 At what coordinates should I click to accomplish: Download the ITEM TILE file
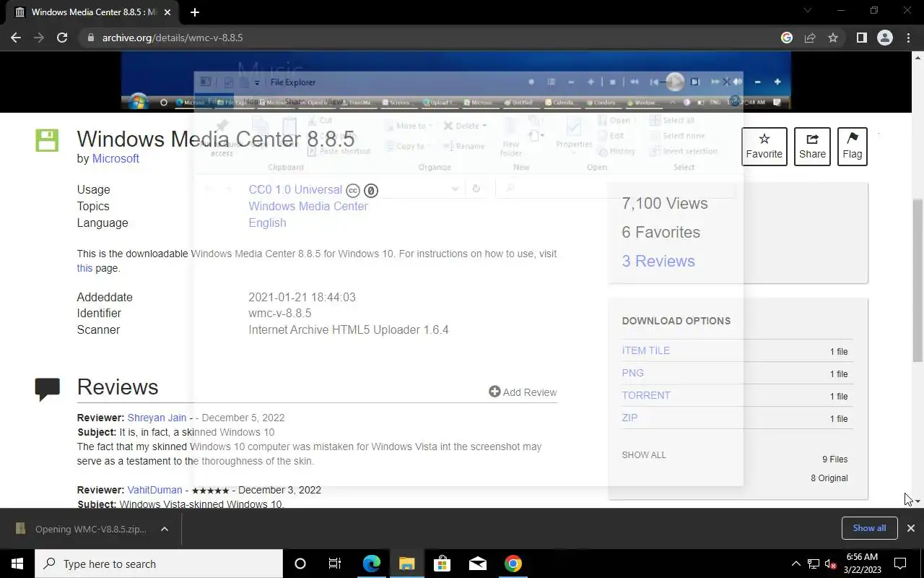coord(645,350)
